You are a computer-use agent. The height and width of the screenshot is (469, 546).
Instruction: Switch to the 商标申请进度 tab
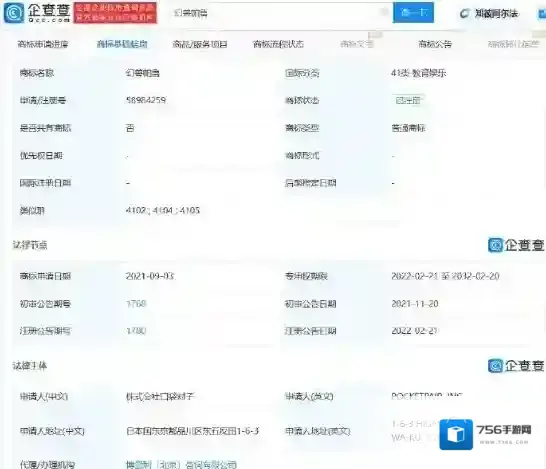click(x=43, y=44)
